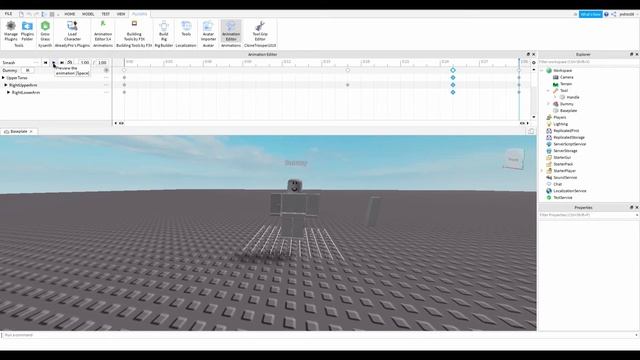Click the What's New button
This screenshot has height=360, width=640.
pyautogui.click(x=590, y=14)
